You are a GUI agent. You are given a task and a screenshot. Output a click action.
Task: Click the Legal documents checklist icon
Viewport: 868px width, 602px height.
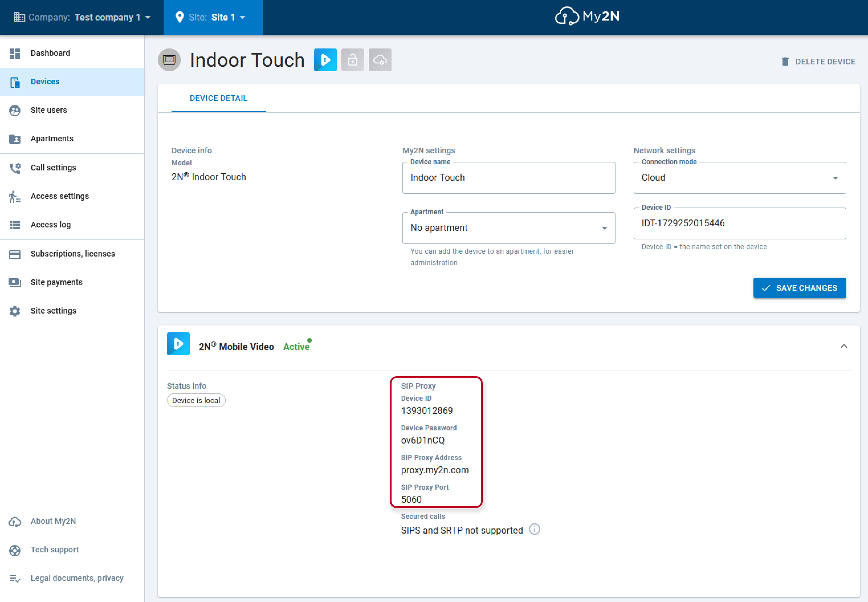tap(15, 578)
